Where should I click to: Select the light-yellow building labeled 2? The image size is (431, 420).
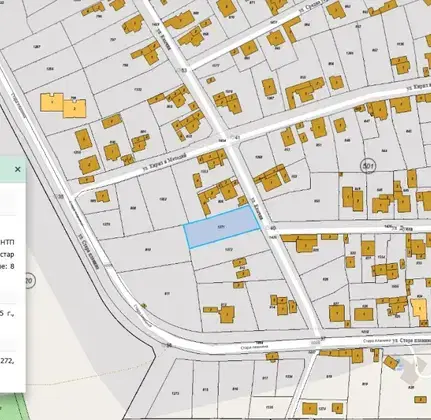[x=75, y=108]
